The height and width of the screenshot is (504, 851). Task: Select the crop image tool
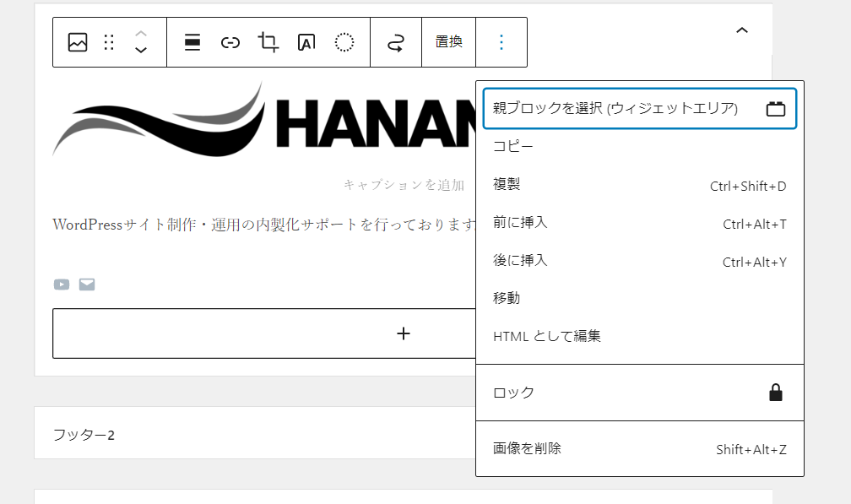268,42
